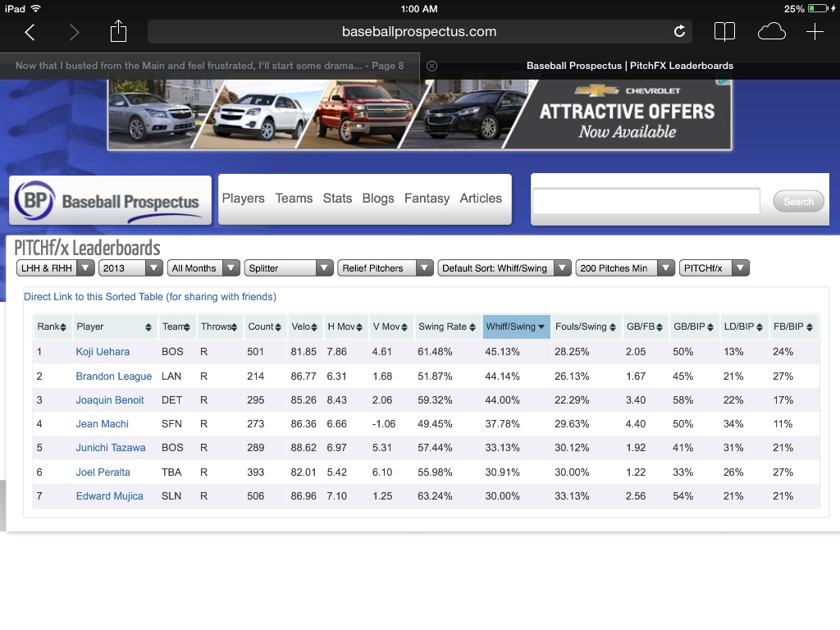The height and width of the screenshot is (630, 840).
Task: Close the first tab with X icon
Action: pos(431,66)
